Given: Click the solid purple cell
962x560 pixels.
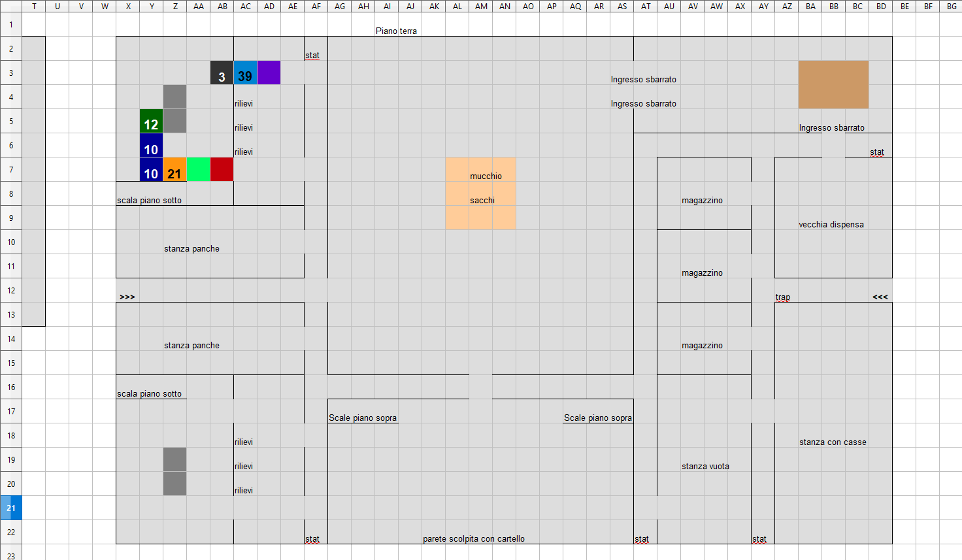Looking at the screenshot, I should click(269, 73).
